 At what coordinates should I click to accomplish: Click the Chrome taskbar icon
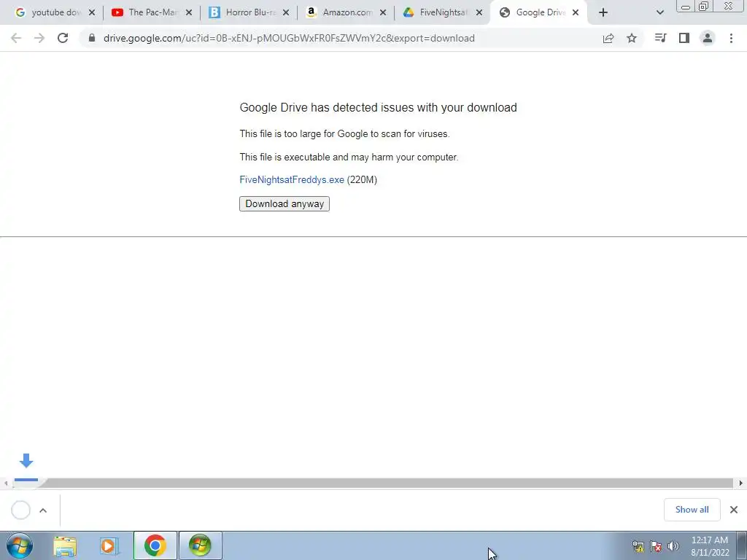pyautogui.click(x=155, y=545)
